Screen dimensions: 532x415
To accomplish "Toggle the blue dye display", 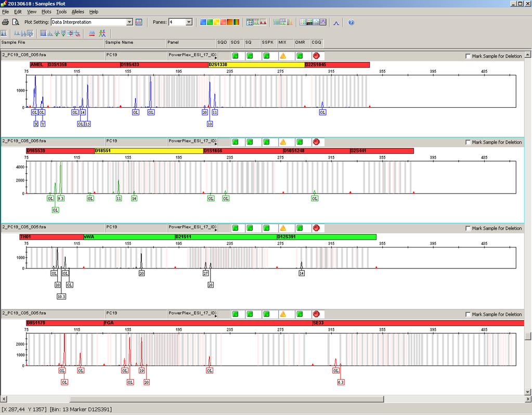I will tap(203, 22).
